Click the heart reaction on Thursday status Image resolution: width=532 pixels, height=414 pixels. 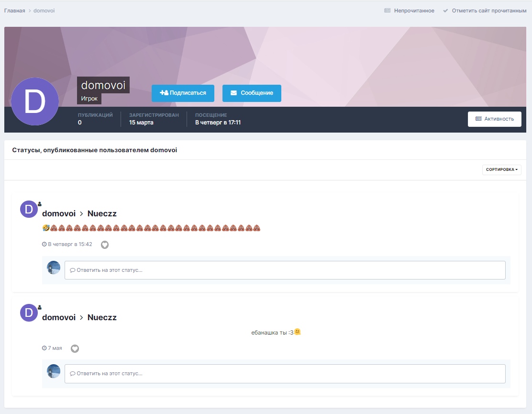point(105,245)
